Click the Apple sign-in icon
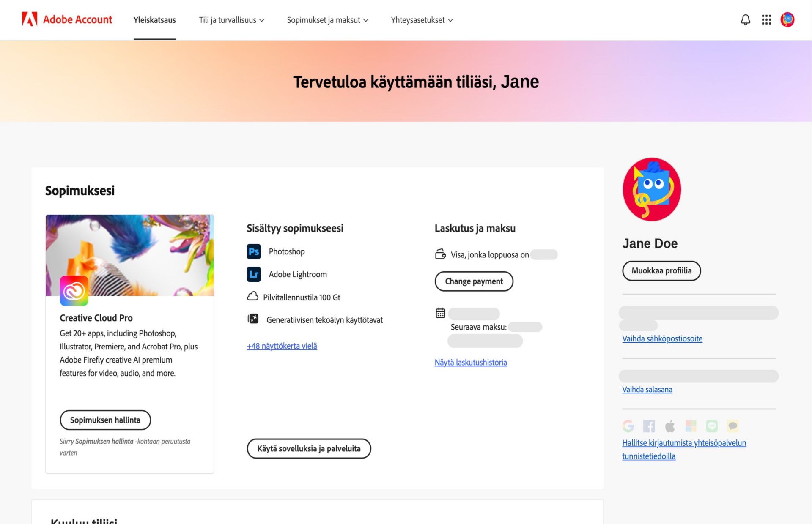This screenshot has height=524, width=812. (670, 426)
